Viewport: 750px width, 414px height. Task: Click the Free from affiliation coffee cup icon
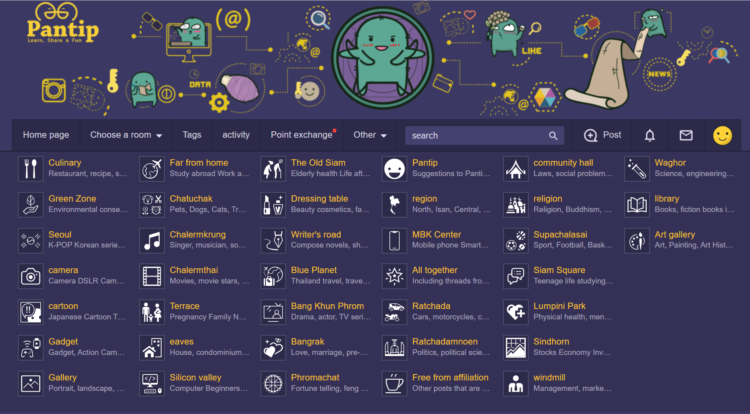[x=395, y=383]
